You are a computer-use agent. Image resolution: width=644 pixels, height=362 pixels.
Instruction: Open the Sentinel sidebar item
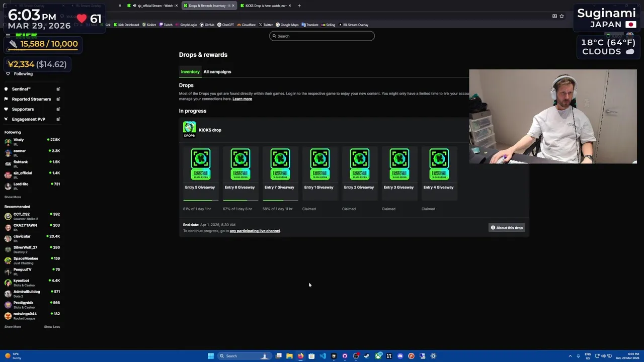(32, 89)
